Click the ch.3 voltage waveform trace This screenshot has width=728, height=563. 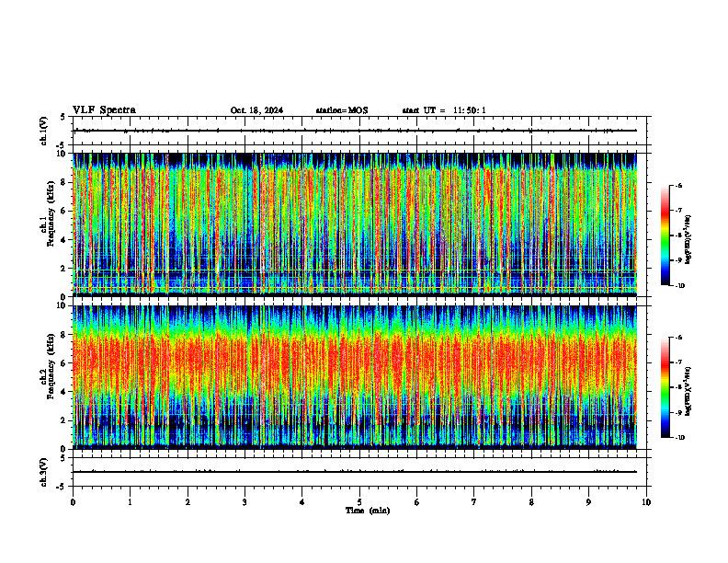pyautogui.click(x=355, y=472)
